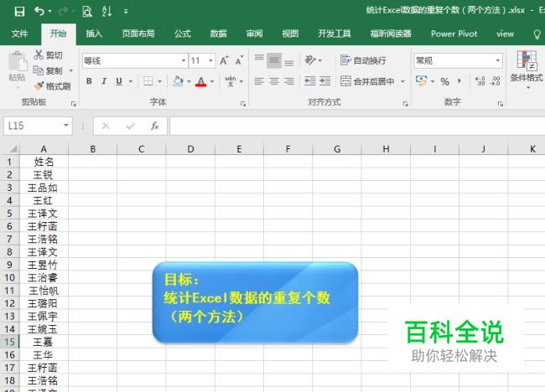The width and height of the screenshot is (545, 392).
Task: Center text horizontally
Action: coord(274,81)
